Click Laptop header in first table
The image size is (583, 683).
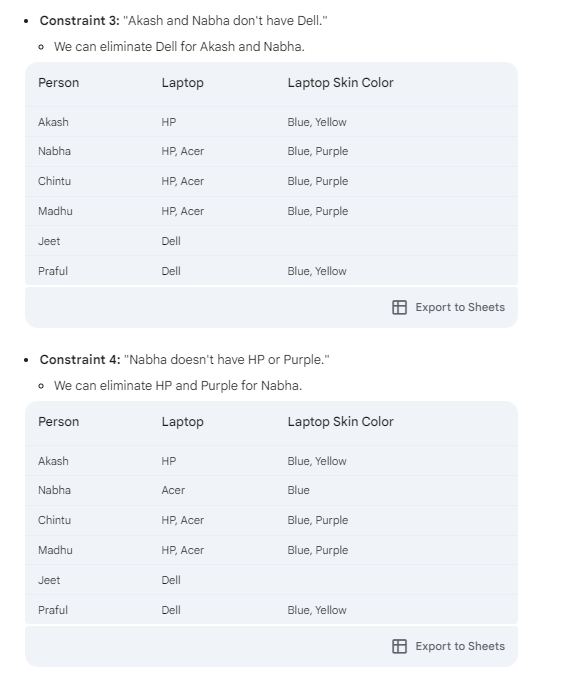(182, 83)
